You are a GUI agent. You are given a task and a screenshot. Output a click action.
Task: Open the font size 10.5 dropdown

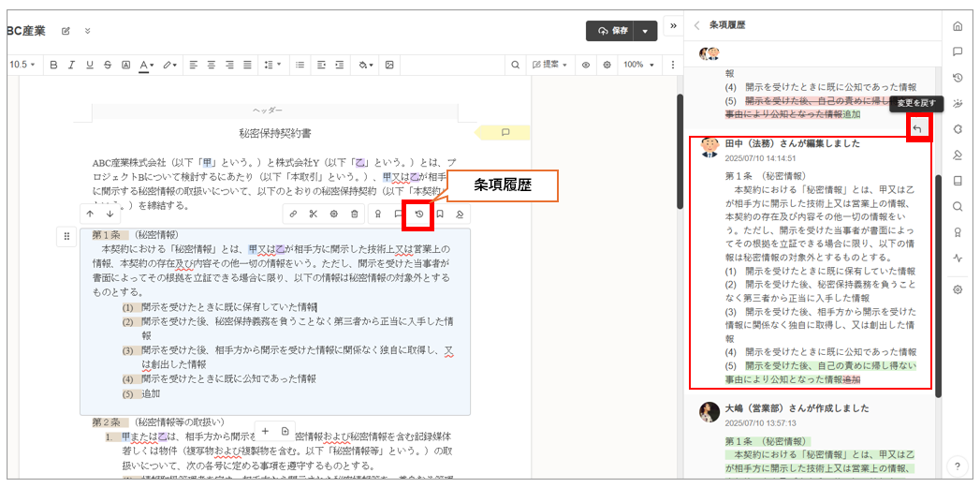[x=22, y=65]
